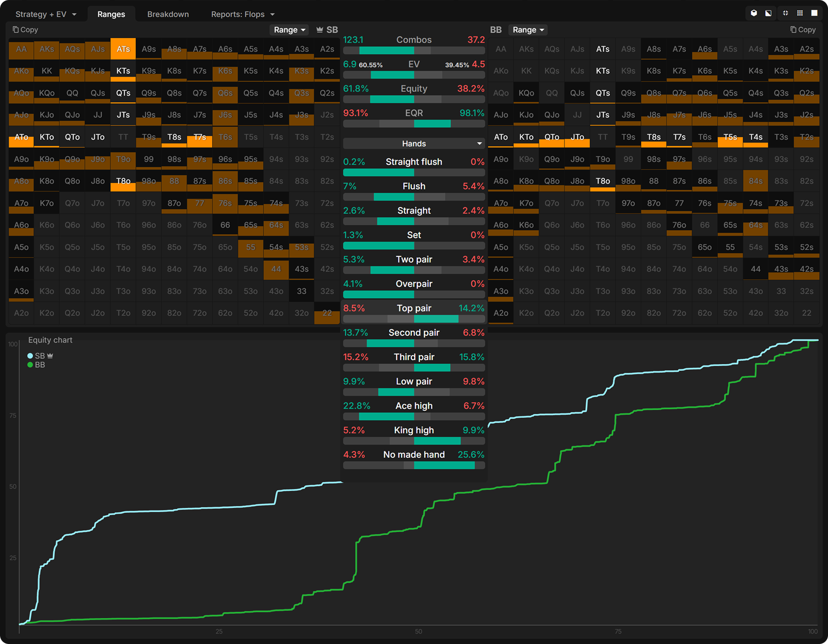The height and width of the screenshot is (644, 828).
Task: Switch to the Breakdown tab
Action: 168,14
